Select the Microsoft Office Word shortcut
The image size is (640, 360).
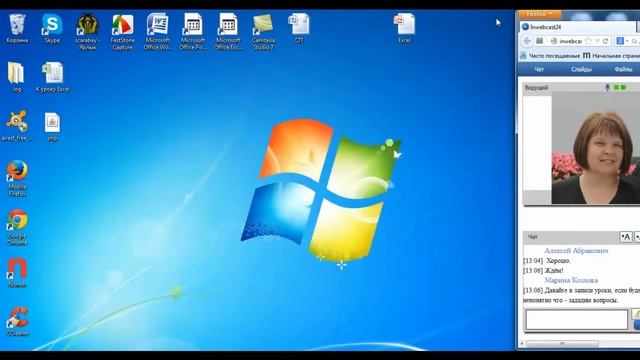(158, 32)
